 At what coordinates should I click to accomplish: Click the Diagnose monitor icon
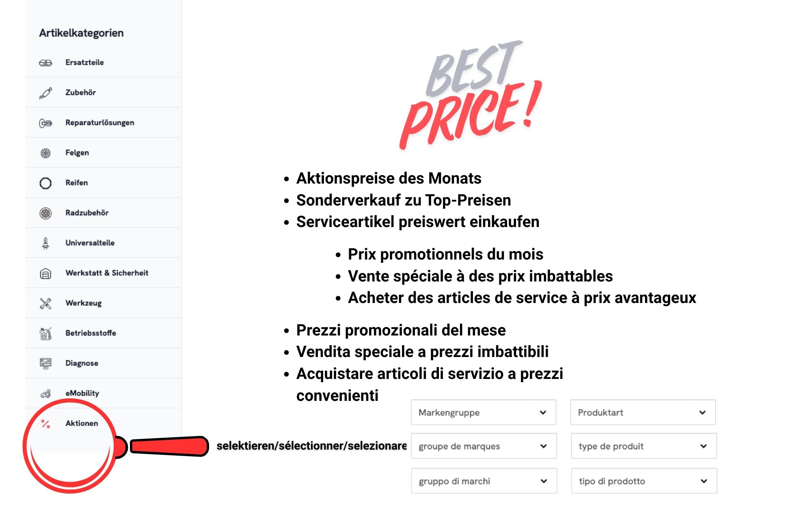click(x=45, y=363)
